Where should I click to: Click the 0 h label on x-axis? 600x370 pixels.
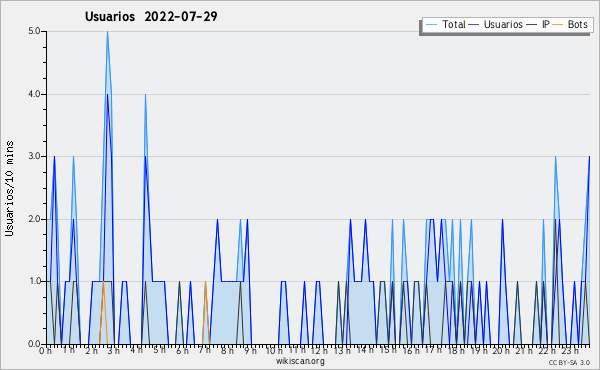pos(45,350)
